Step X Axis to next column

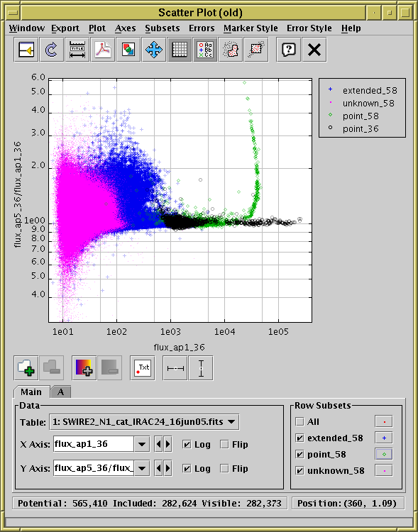point(167,444)
